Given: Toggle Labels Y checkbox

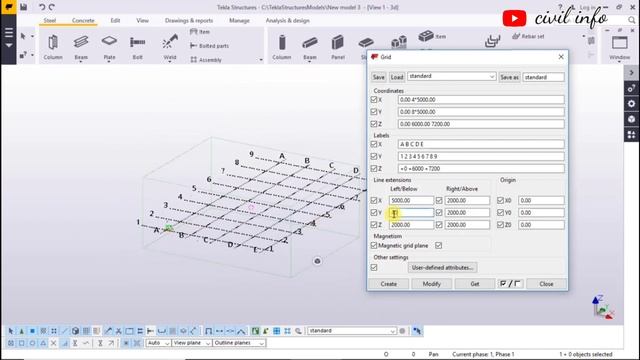Looking at the screenshot, I should (x=374, y=156).
